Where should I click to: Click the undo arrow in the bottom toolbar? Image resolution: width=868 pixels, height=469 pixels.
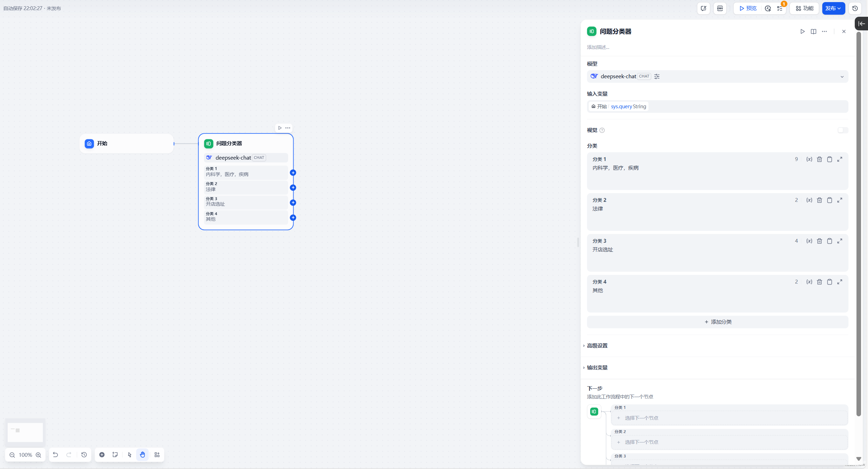pos(55,455)
